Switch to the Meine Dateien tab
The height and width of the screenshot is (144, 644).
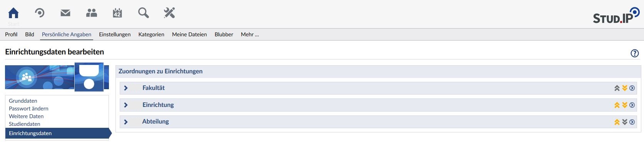click(x=189, y=34)
